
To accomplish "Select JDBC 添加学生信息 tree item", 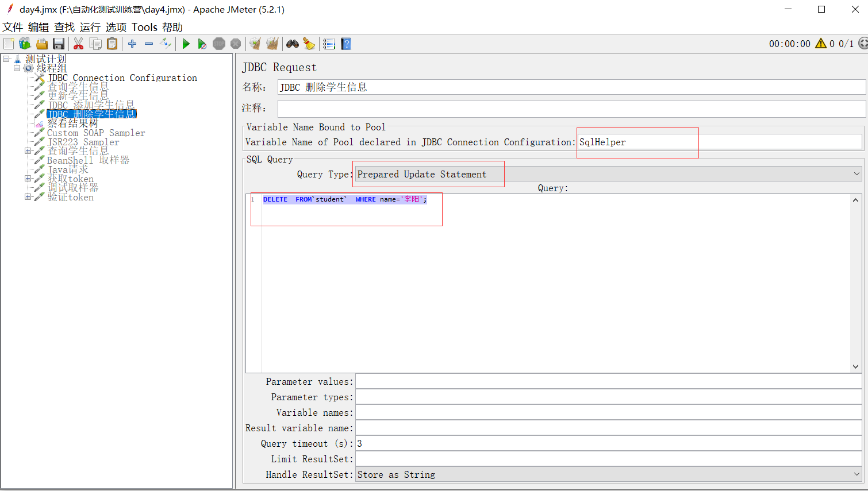I will (91, 105).
